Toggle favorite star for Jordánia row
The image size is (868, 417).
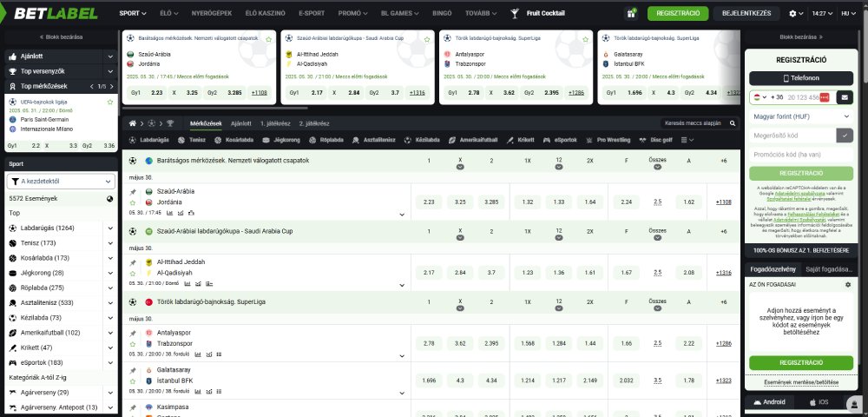coord(133,202)
